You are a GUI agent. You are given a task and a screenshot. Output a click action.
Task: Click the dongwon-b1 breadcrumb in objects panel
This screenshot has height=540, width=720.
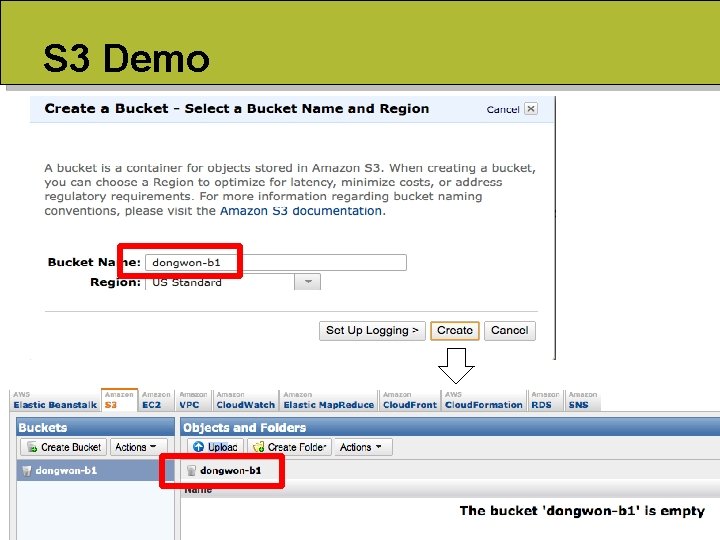coord(231,471)
